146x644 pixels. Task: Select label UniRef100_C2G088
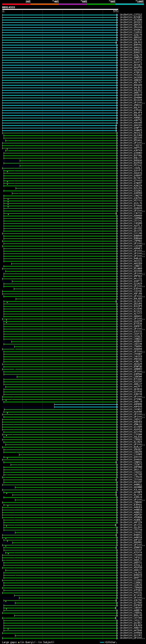pos(131,246)
